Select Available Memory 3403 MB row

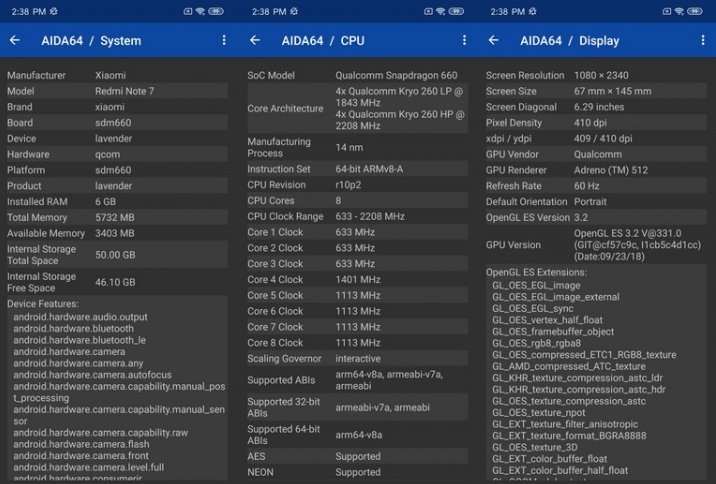[116, 233]
